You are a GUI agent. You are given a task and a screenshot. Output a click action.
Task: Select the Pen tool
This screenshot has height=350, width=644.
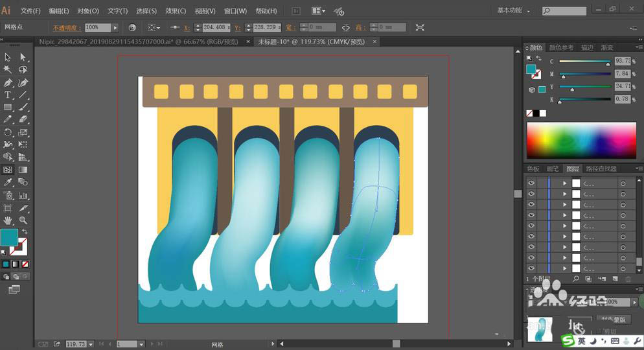[8, 82]
